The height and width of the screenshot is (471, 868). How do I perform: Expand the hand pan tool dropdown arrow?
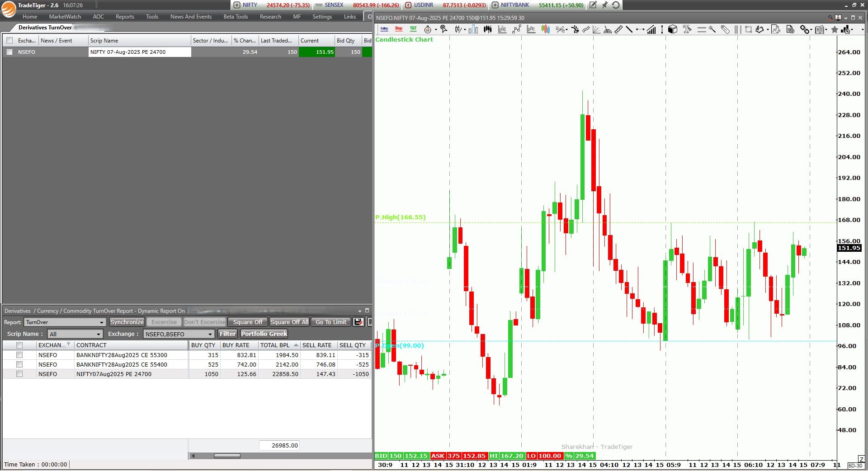[768, 30]
